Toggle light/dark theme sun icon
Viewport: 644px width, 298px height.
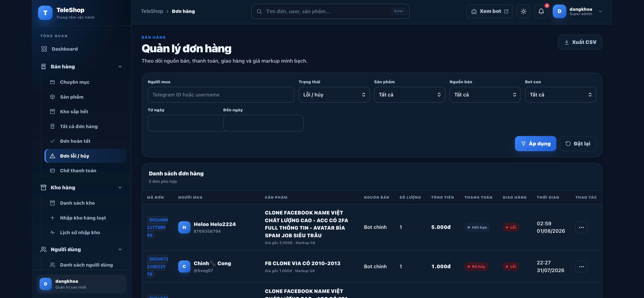pyautogui.click(x=523, y=11)
